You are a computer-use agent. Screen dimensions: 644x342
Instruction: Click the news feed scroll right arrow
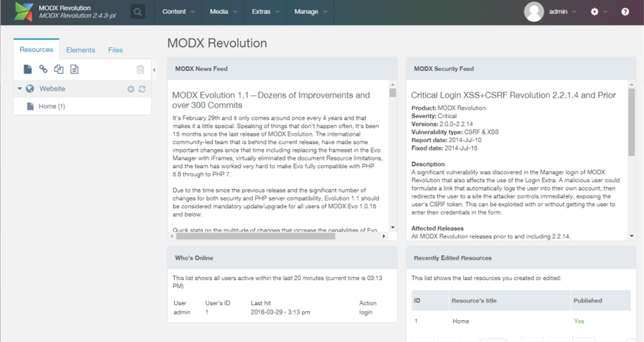pos(384,236)
